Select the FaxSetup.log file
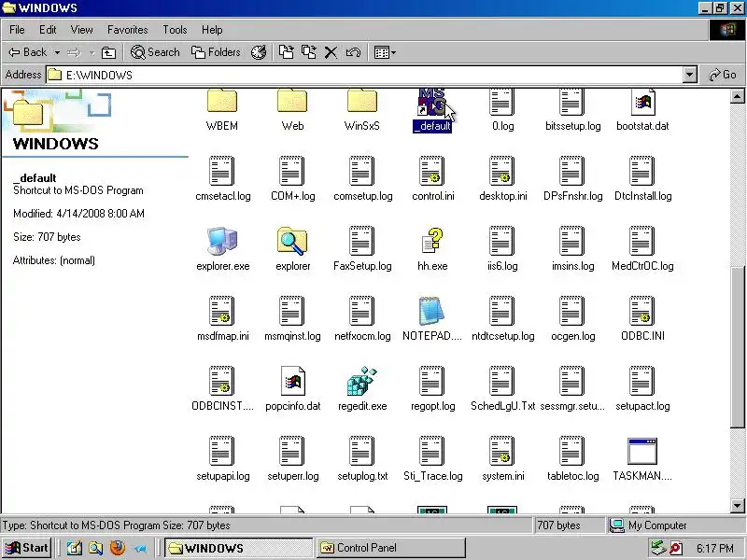This screenshot has width=747, height=560. point(362,241)
